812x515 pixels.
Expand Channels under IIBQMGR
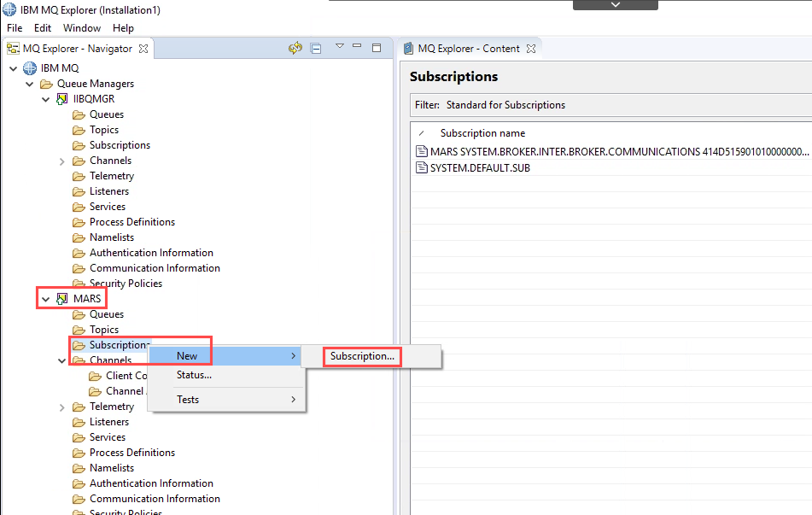coord(61,161)
